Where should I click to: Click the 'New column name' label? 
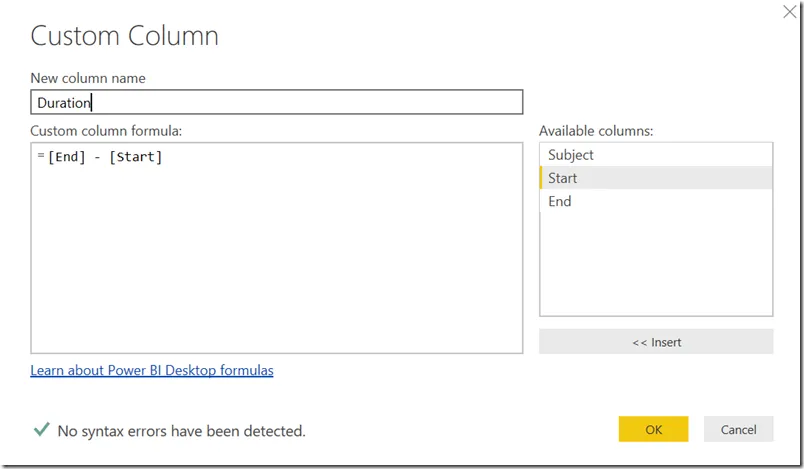88,78
